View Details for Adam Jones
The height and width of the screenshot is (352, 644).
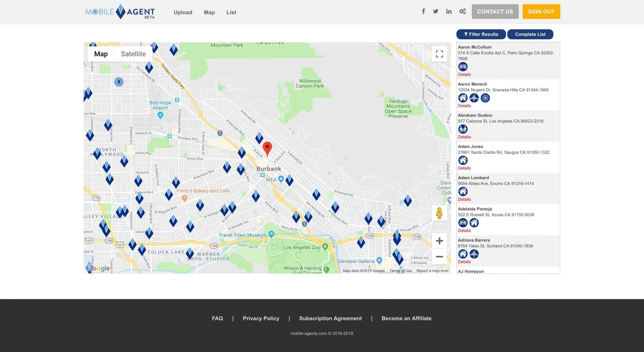point(464,168)
